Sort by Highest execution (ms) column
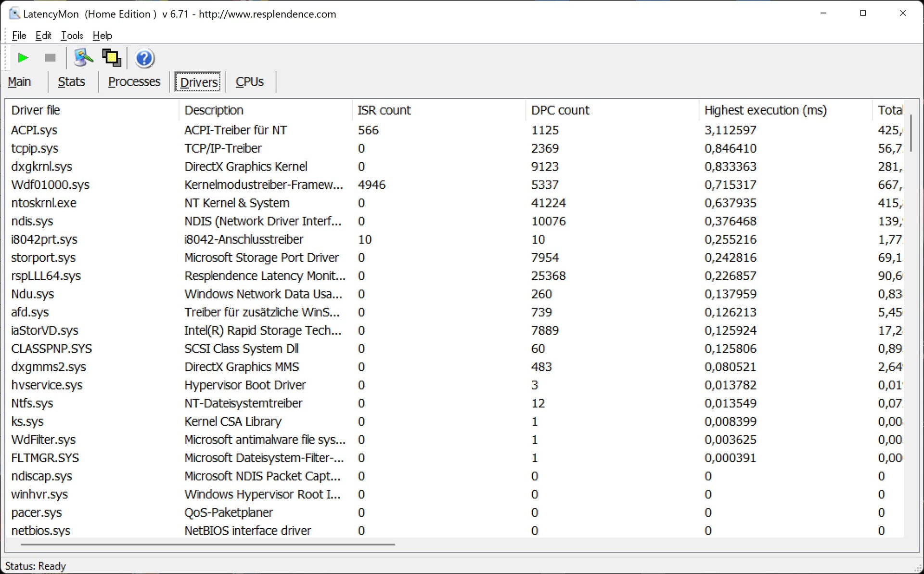Screen dimensions: 924x574 point(765,110)
